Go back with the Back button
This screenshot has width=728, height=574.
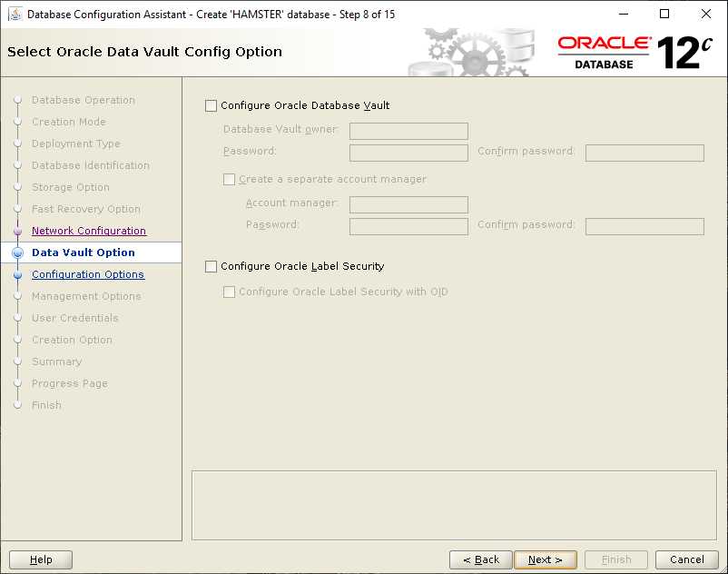(x=481, y=559)
